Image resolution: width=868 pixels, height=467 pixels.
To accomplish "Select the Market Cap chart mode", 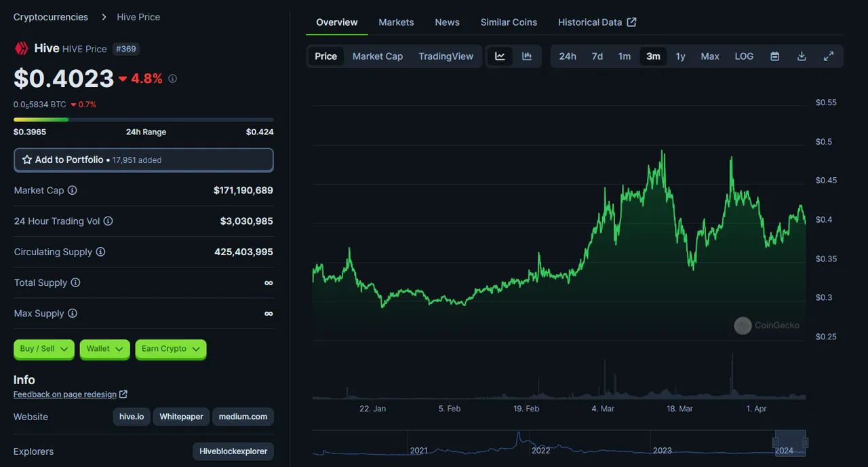I will (x=378, y=56).
